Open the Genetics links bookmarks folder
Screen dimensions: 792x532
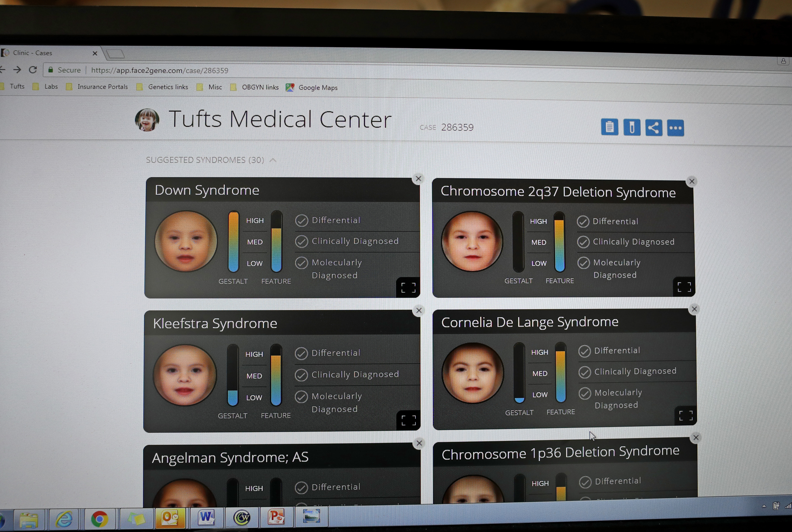pyautogui.click(x=162, y=87)
